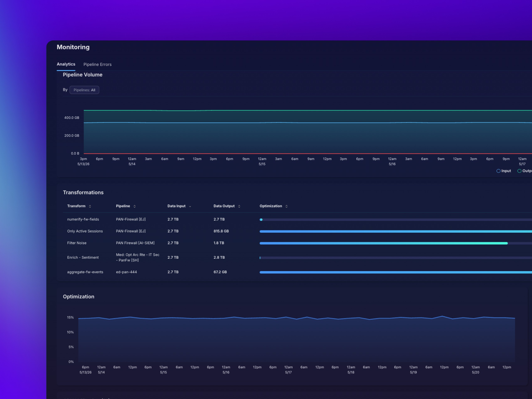Click sort icon beside Optimization column header
Viewport: 532px width, 399px height.
[x=286, y=206]
